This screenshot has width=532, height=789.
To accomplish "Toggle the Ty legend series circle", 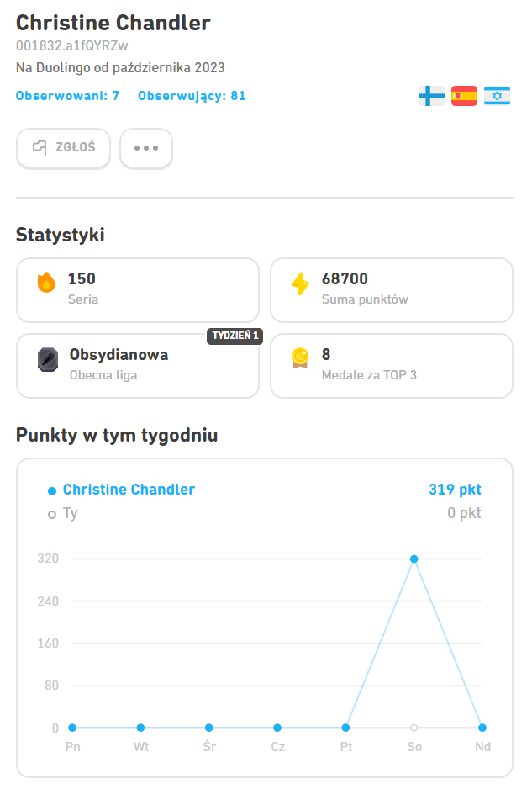I will pos(52,515).
